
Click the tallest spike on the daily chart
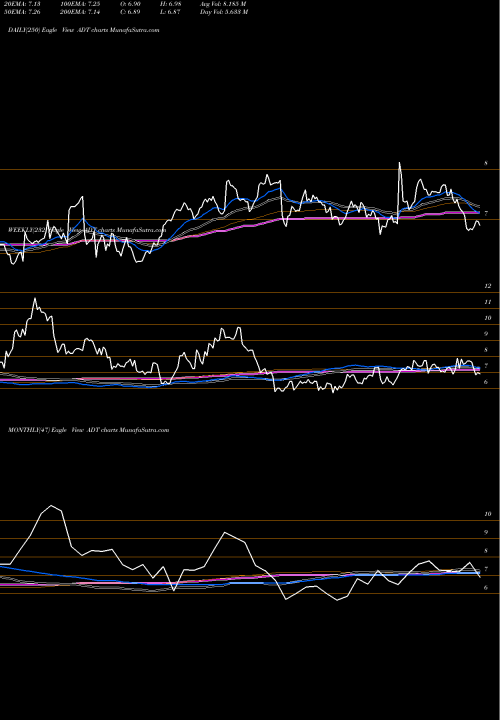click(399, 163)
